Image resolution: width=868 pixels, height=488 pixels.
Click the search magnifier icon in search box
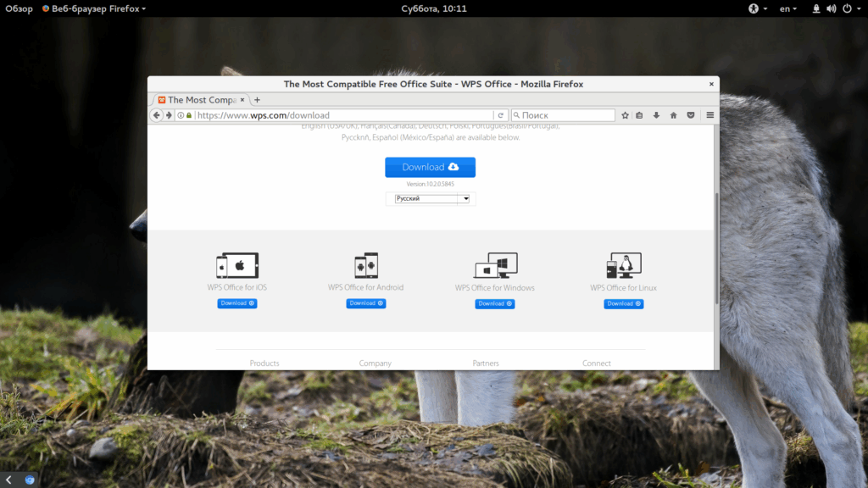tap(516, 115)
